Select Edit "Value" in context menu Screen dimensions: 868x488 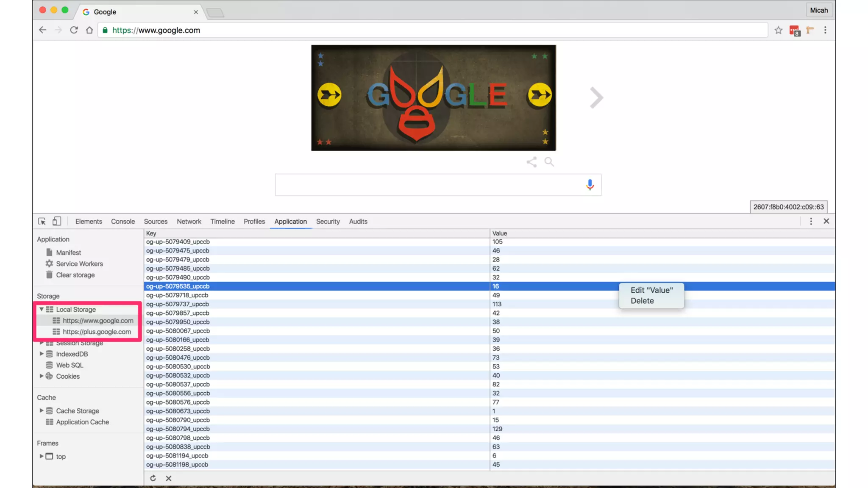point(651,290)
